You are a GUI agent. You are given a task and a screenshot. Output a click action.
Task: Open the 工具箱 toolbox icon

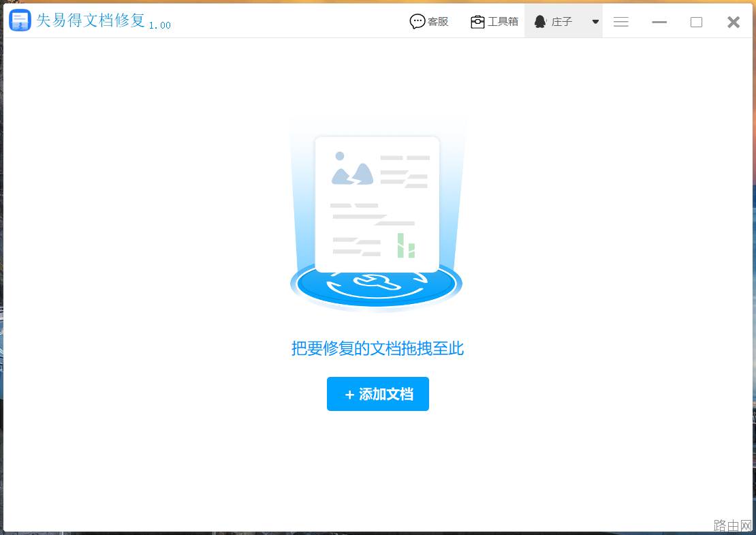pos(477,22)
